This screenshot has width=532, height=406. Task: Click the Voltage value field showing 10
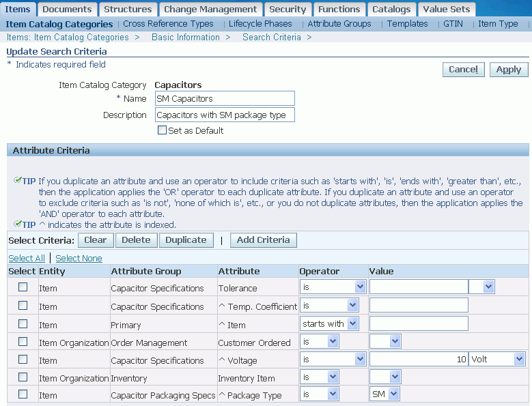pyautogui.click(x=419, y=359)
